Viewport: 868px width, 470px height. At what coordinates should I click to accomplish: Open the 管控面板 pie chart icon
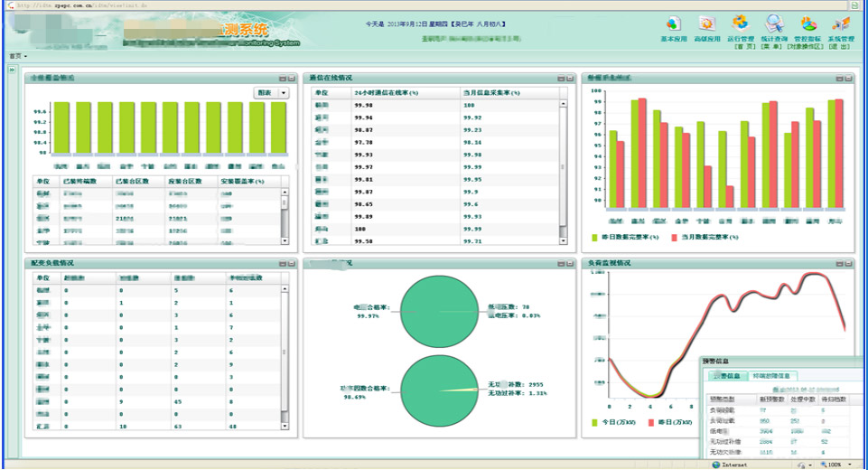coord(807,24)
